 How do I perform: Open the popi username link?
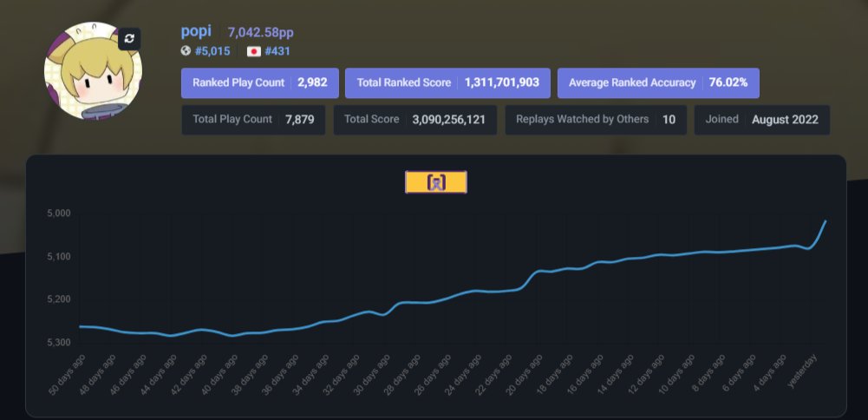click(196, 31)
